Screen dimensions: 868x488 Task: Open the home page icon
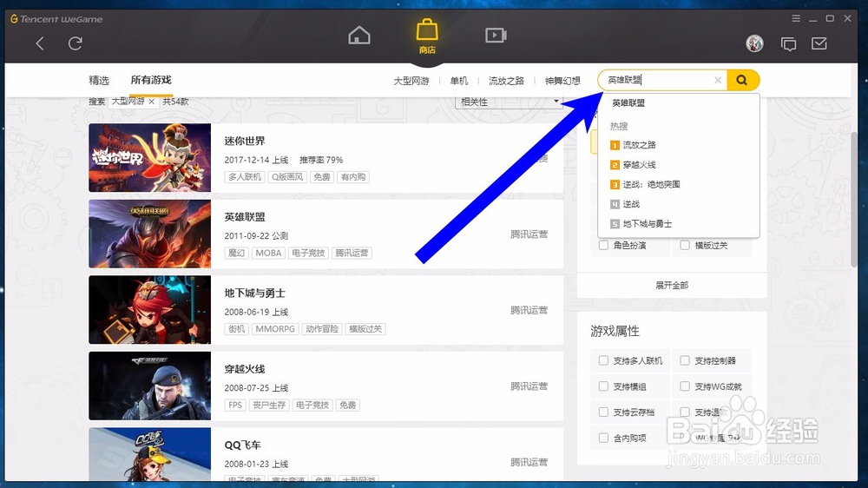359,36
